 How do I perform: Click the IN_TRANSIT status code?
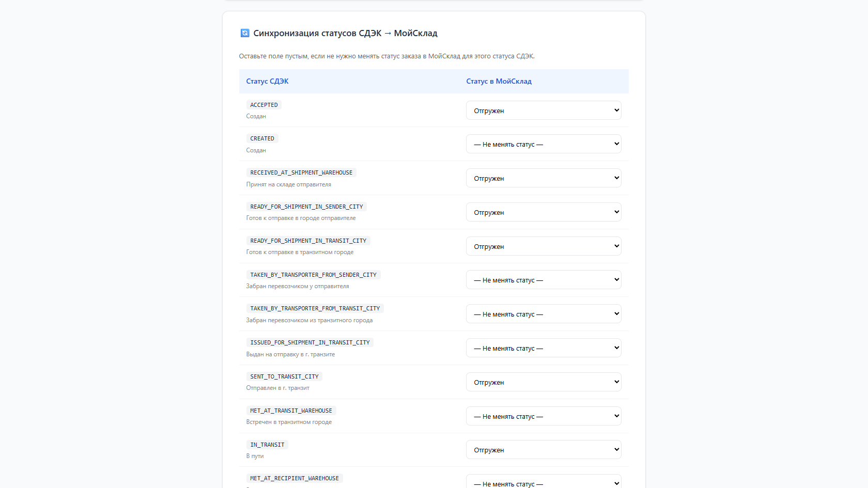[x=267, y=445]
